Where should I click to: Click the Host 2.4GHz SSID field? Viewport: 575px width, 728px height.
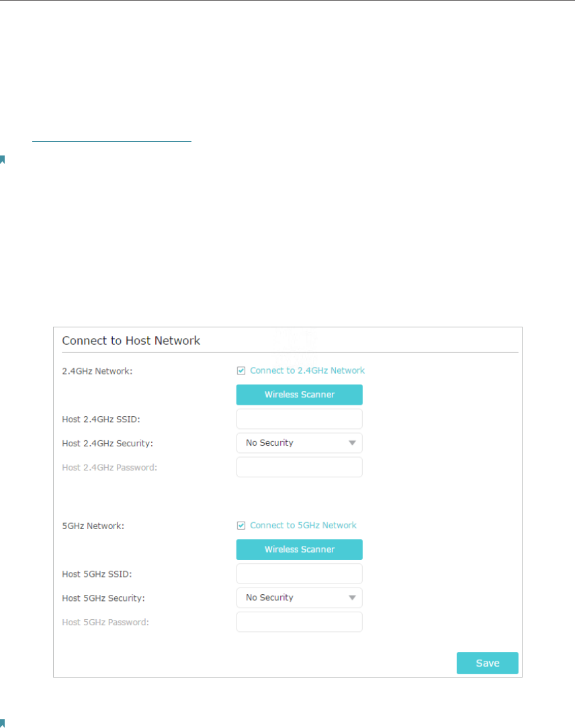pos(300,419)
